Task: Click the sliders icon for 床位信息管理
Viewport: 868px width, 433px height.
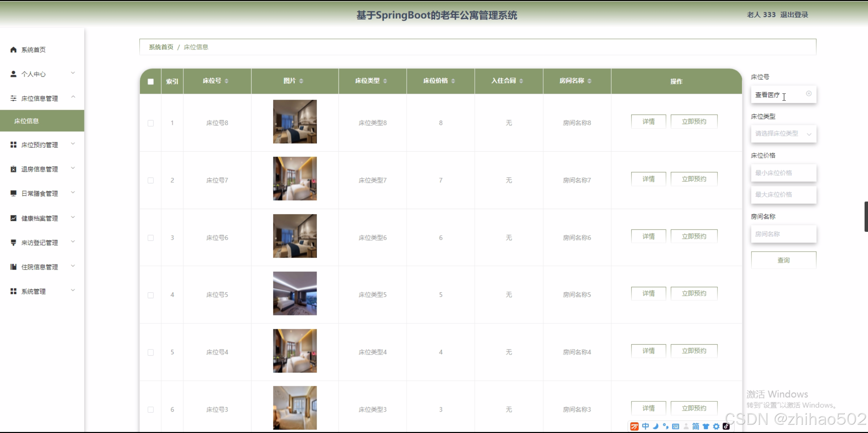Action: 13,98
